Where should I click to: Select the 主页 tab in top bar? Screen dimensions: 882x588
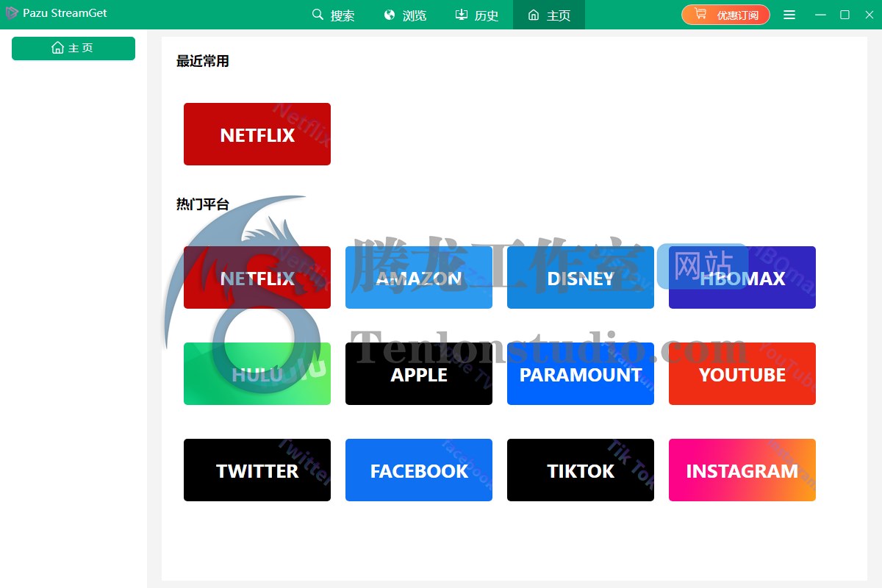tap(549, 15)
